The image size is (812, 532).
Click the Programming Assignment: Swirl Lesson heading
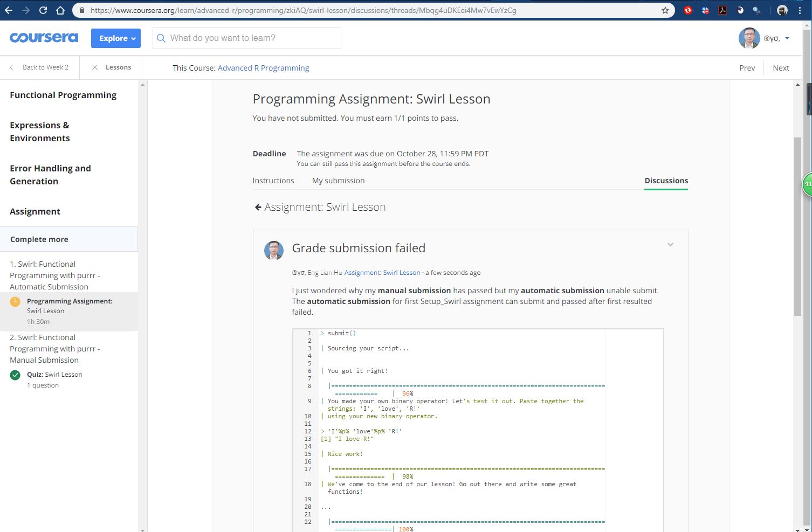[371, 99]
